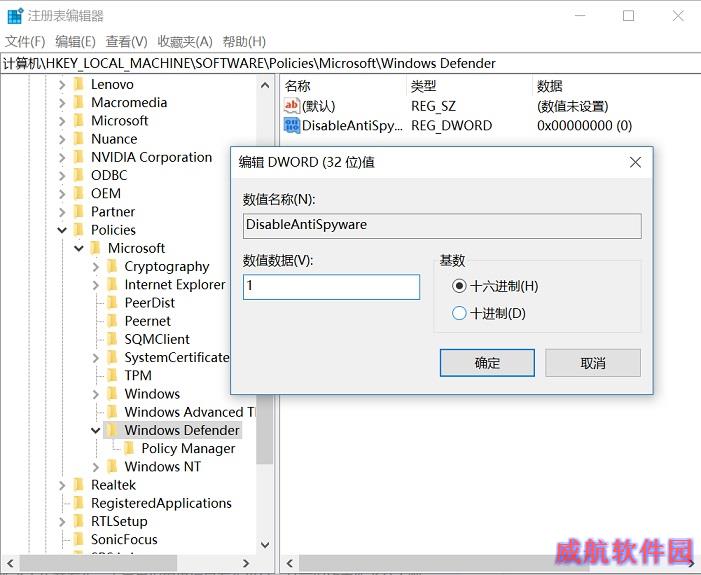Open the 编辑(E) menu

(x=75, y=42)
